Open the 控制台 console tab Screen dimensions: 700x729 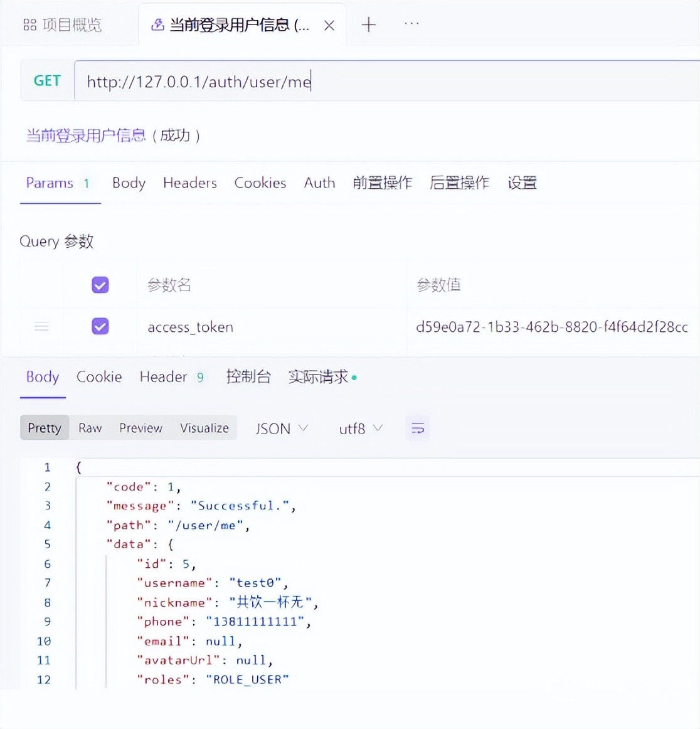pos(248,377)
